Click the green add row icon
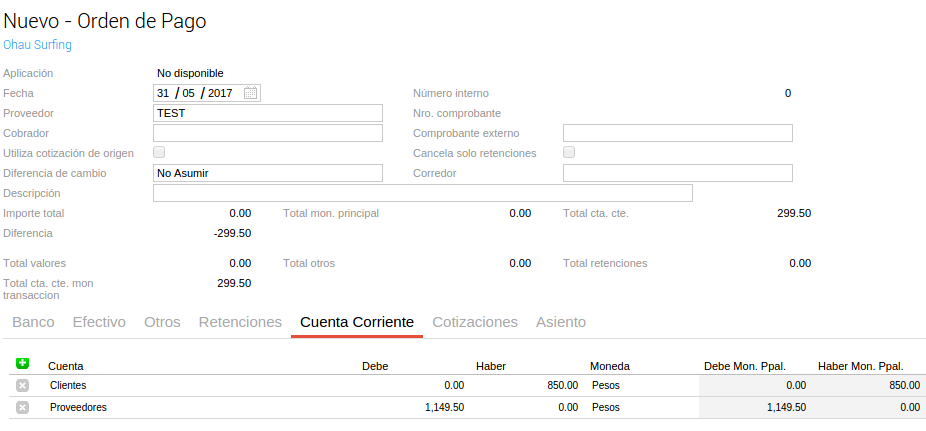 [23, 364]
